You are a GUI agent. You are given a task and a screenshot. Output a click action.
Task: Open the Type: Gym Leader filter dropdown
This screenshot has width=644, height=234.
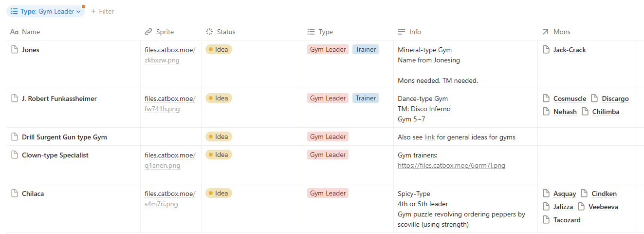tap(45, 11)
